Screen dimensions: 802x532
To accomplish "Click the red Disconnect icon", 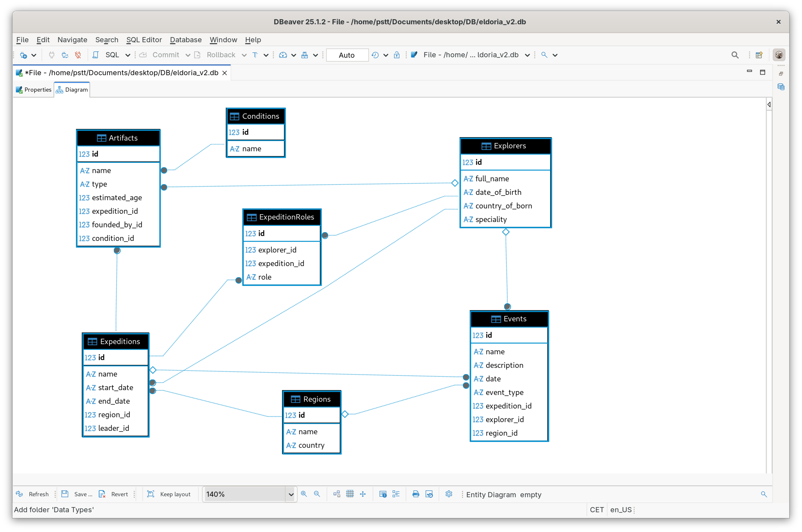I will point(78,55).
